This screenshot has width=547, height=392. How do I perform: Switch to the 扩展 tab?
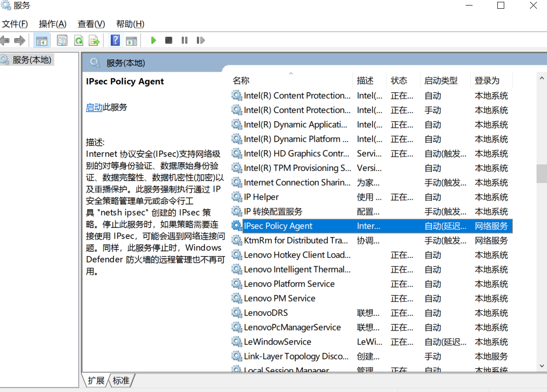tap(96, 381)
